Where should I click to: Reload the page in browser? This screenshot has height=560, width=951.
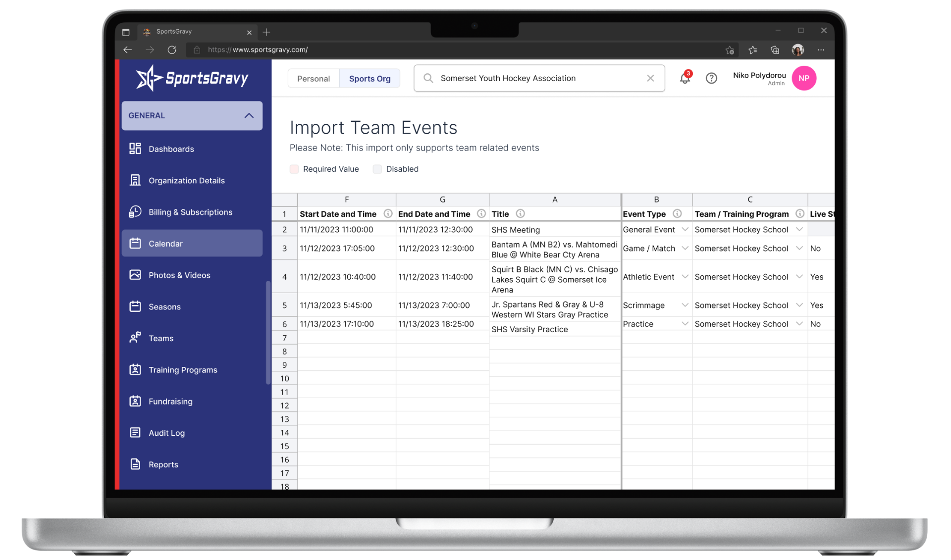172,50
